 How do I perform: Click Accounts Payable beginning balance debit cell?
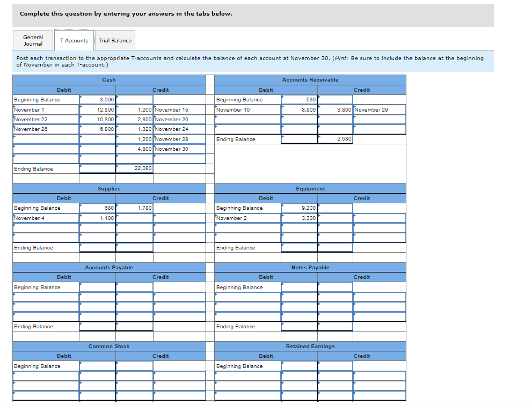pyautogui.click(x=97, y=288)
